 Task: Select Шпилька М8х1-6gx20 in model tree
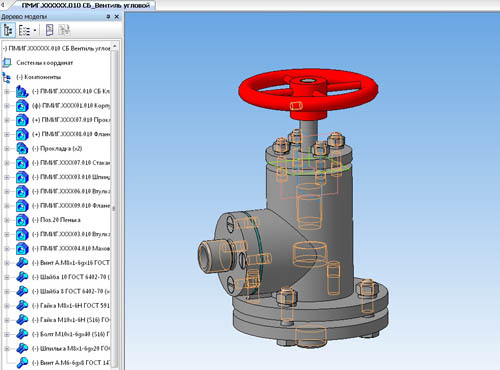tap(71, 348)
